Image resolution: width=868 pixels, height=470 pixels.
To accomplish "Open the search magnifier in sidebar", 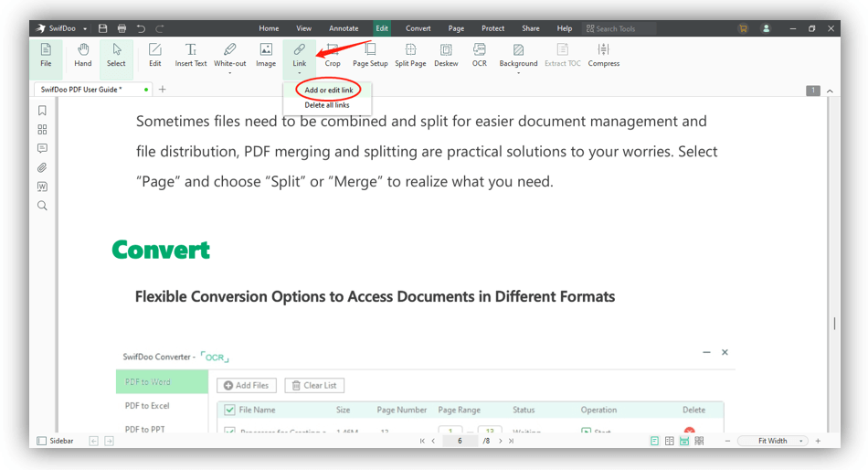I will point(42,206).
